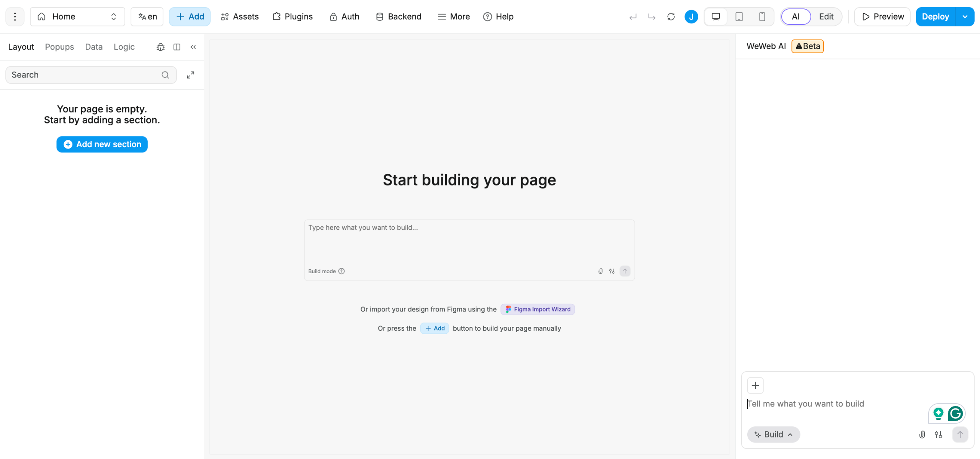Open AI settings sliders icon in chat panel

(x=938, y=434)
